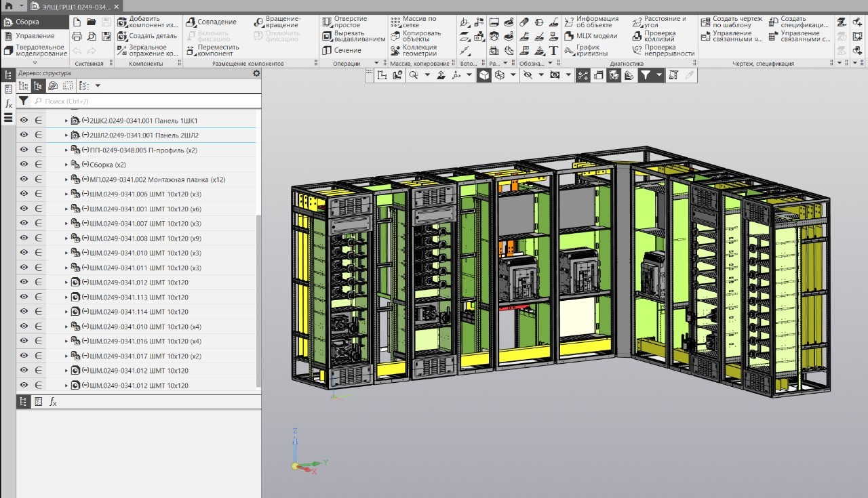This screenshot has width=868, height=498.
Task: Switch to the Управление toolbar set
Action: click(34, 36)
